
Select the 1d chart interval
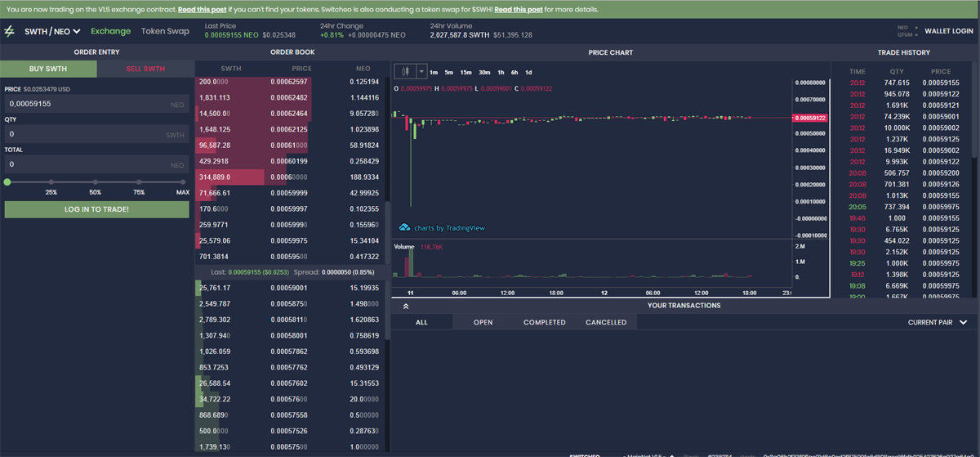528,72
